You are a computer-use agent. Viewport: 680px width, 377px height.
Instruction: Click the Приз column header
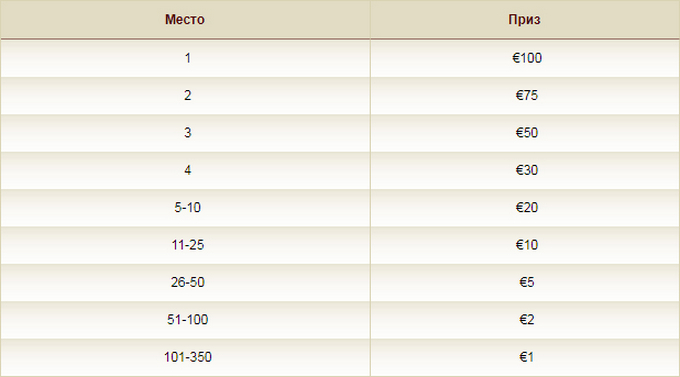(x=524, y=20)
